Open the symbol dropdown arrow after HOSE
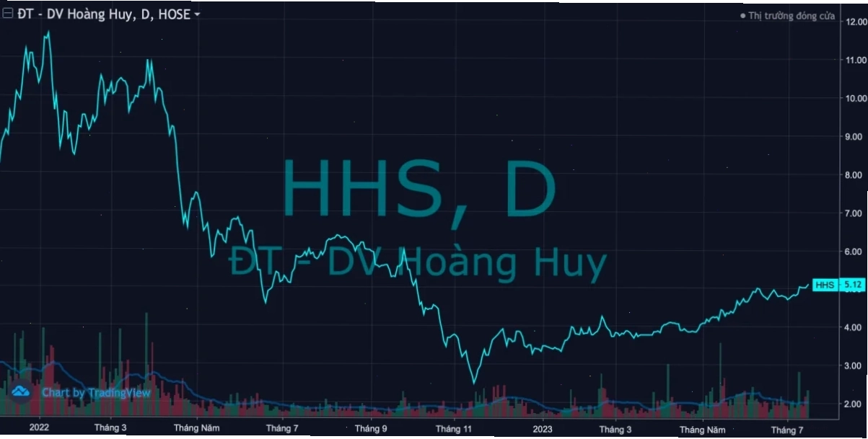This screenshot has width=868, height=439. [x=198, y=14]
